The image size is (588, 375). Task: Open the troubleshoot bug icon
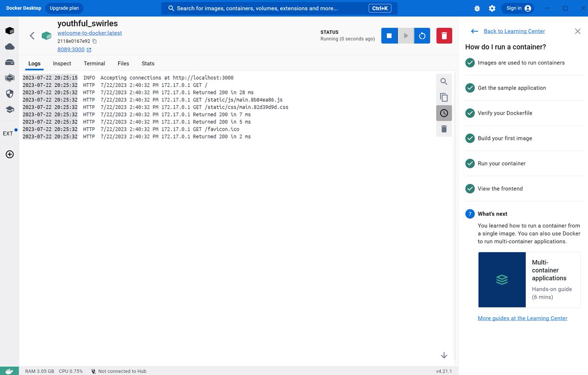[477, 8]
